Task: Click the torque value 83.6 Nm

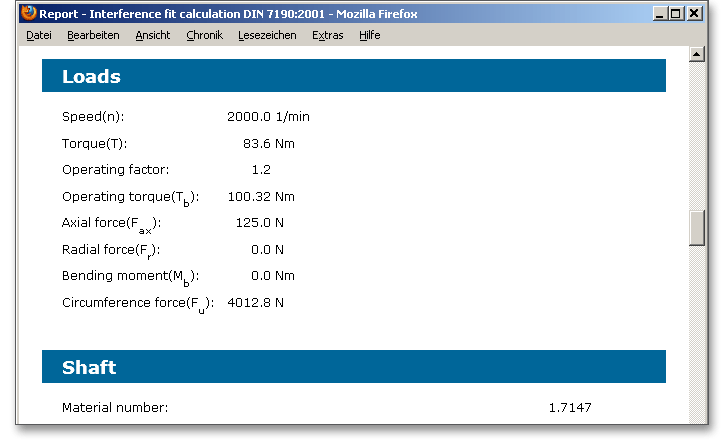Action: click(268, 143)
